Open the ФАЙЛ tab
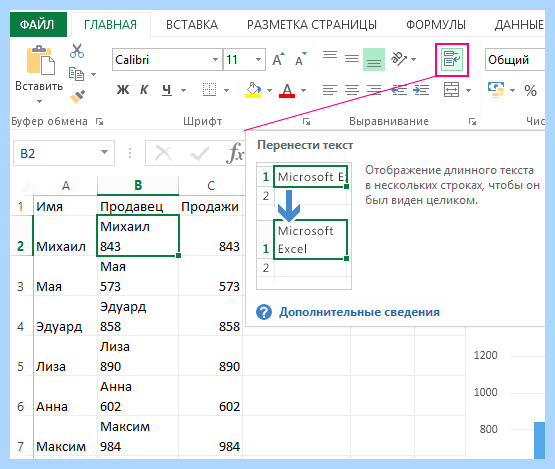This screenshot has height=469, width=555. point(38,24)
